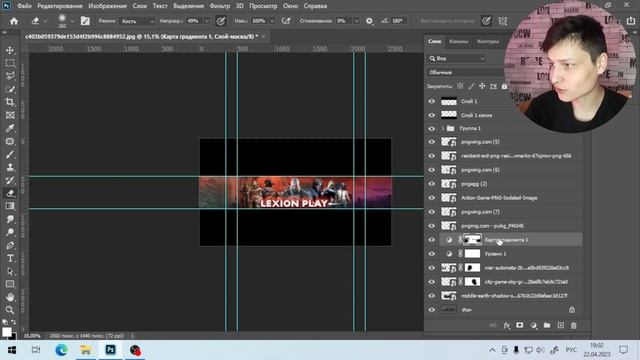Hide the Уровни 1 adjustment layer
This screenshot has width=640, height=360.
pyautogui.click(x=431, y=254)
